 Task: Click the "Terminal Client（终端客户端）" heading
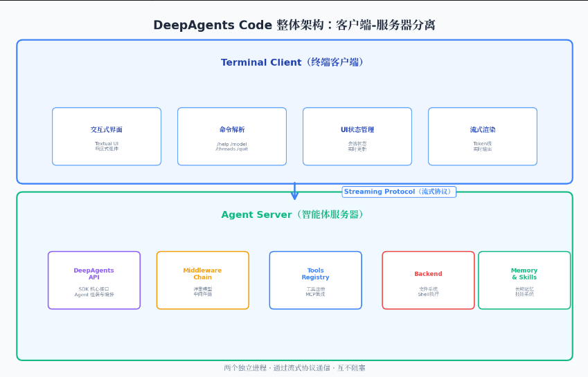(x=292, y=62)
